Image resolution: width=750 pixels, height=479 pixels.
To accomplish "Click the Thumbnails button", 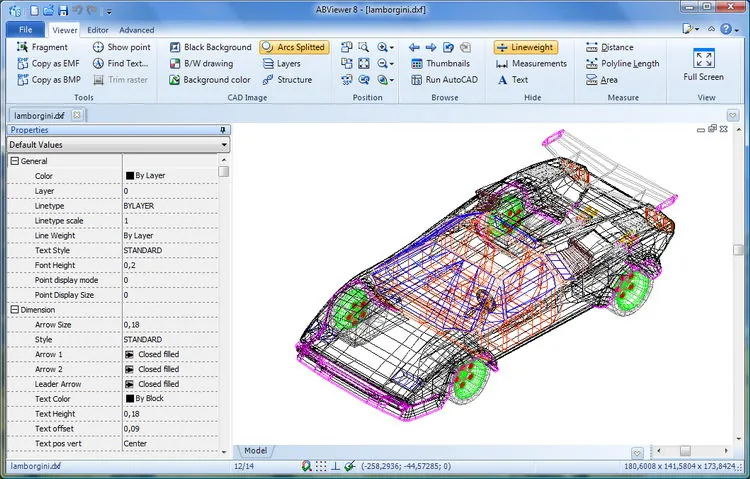I will [441, 63].
